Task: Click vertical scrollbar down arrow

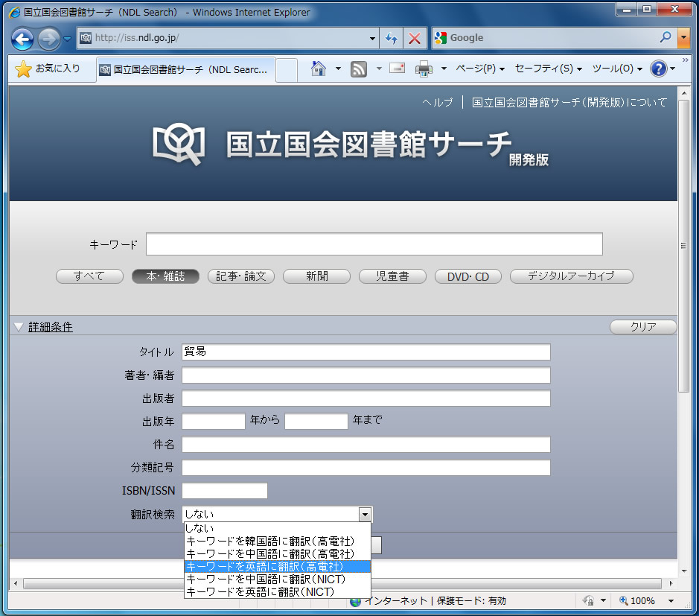Action: (684, 571)
